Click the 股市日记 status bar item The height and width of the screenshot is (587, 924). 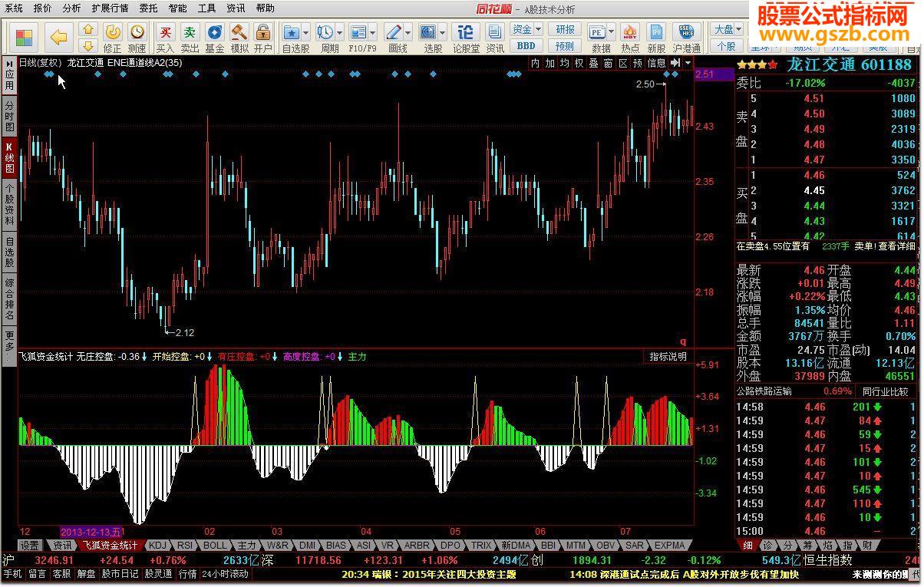coord(120,573)
